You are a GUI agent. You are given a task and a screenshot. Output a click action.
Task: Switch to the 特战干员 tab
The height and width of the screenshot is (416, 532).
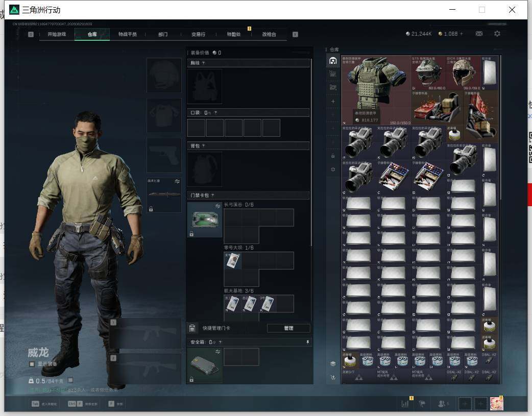click(x=128, y=34)
